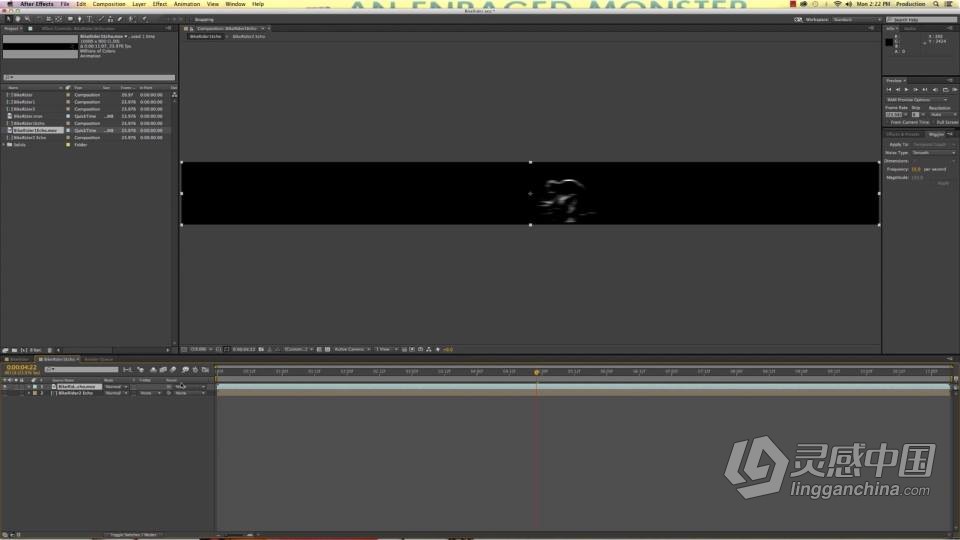Image resolution: width=960 pixels, height=540 pixels.
Task: Switch to the Effects & Presets tab
Action: pyautogui.click(x=903, y=134)
